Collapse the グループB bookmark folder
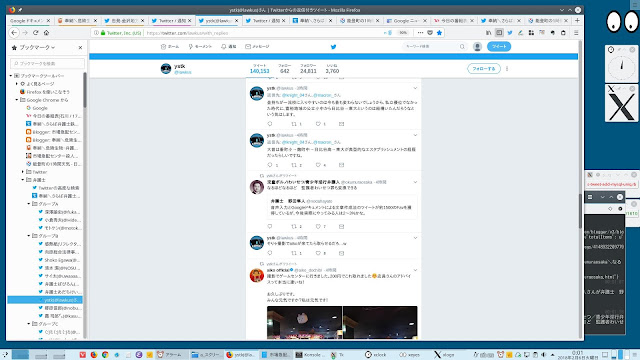The height and width of the screenshot is (360, 640). [x=29, y=236]
